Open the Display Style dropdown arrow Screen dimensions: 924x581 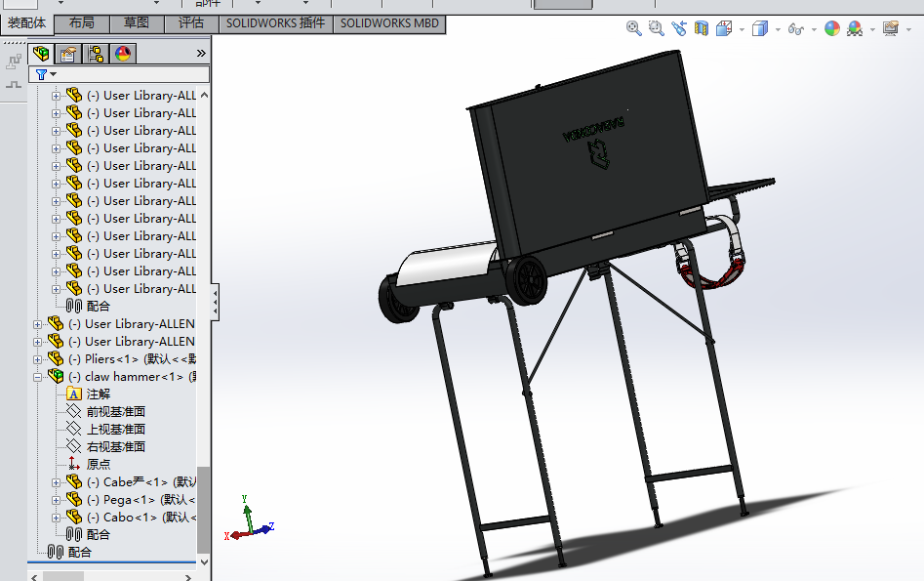pos(778,29)
